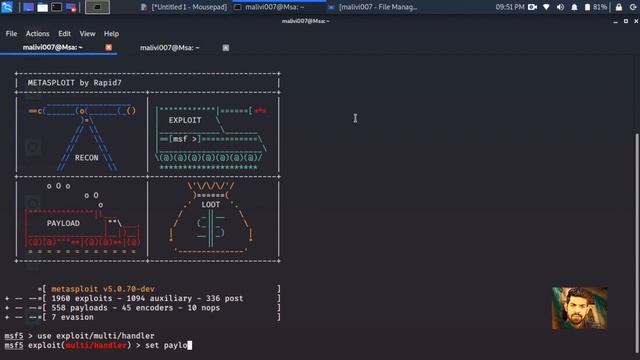Open the volume speaker tray icon
The height and width of the screenshot is (360, 640).
pos(560,7)
